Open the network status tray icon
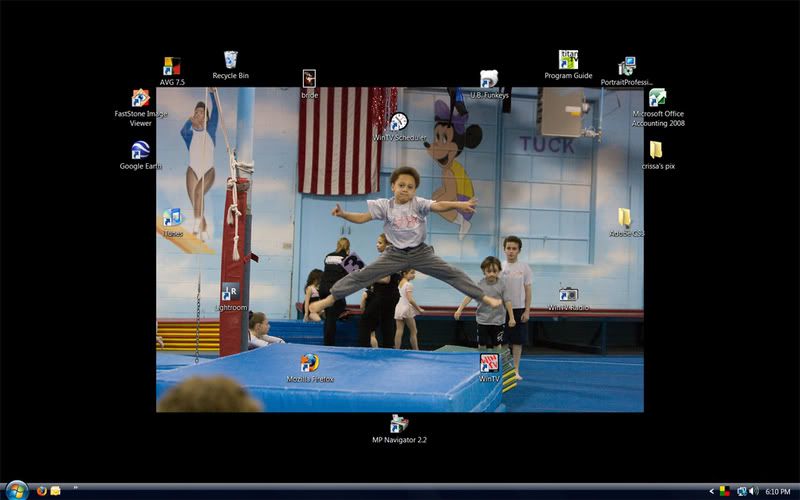This screenshot has width=800, height=500. point(742,491)
